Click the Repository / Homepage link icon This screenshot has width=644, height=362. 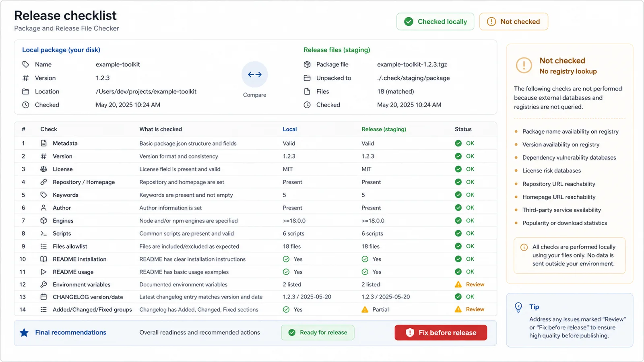(x=43, y=182)
